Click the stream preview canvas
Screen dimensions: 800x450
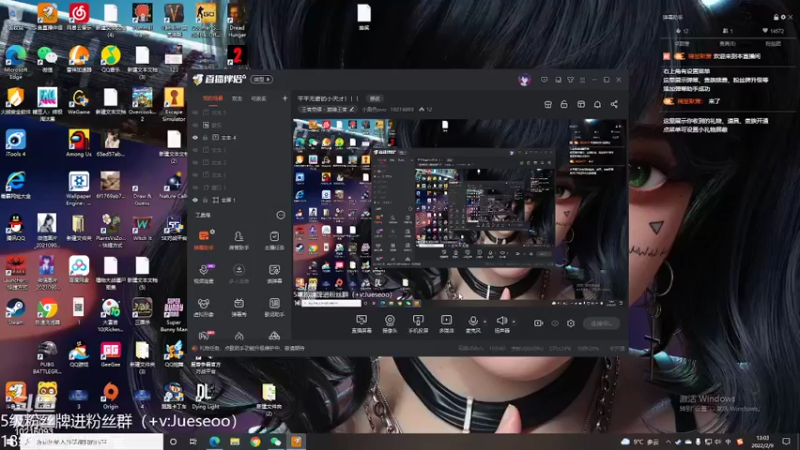pyautogui.click(x=459, y=212)
